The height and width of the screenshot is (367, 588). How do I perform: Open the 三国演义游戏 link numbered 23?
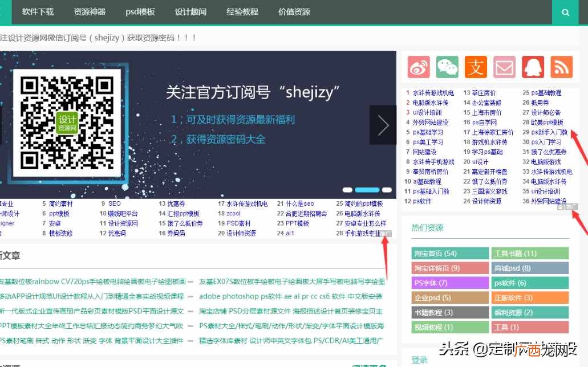click(489, 191)
